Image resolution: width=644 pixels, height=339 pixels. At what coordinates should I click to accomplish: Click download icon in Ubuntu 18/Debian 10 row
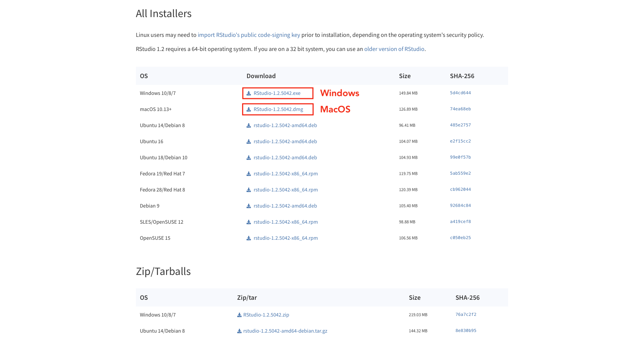pyautogui.click(x=249, y=158)
